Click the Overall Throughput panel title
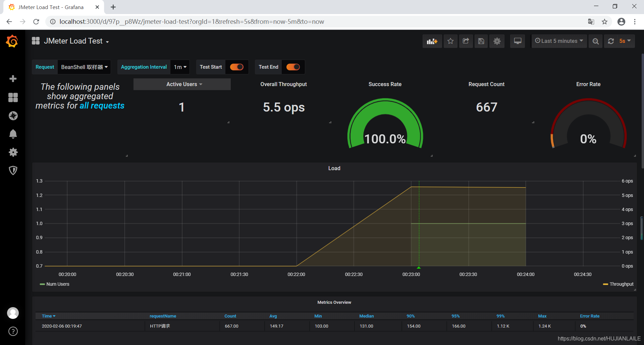This screenshot has height=345, width=644. 283,84
